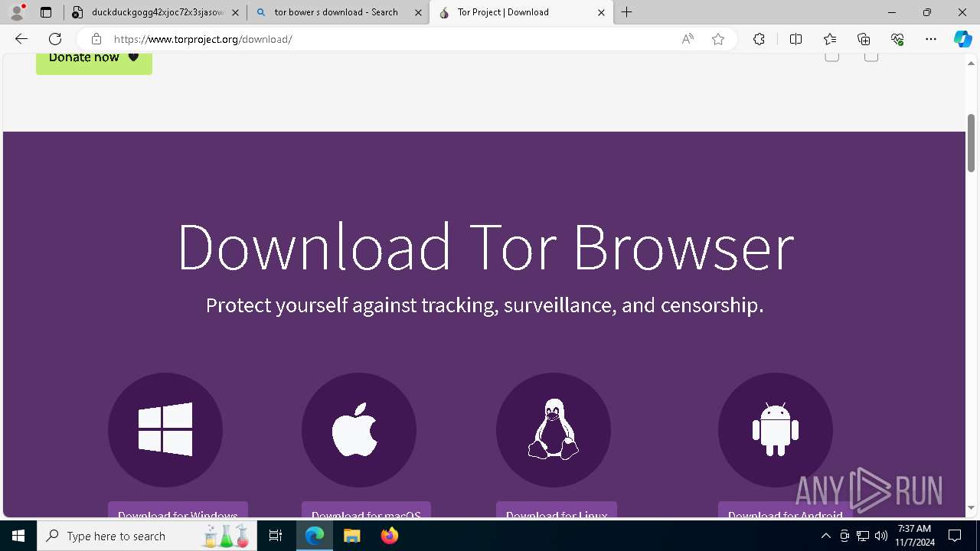This screenshot has width=980, height=551.
Task: Open the Favorites list icon
Action: [830, 39]
